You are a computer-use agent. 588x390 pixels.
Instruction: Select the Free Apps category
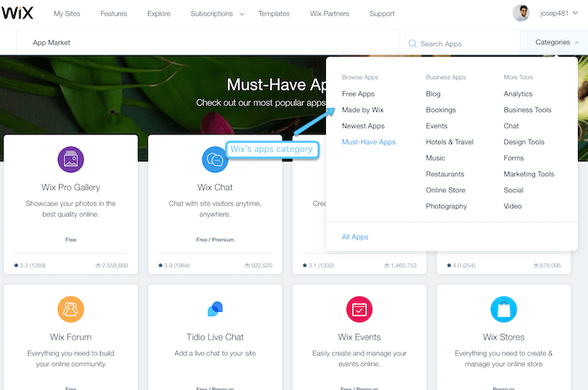coord(358,94)
